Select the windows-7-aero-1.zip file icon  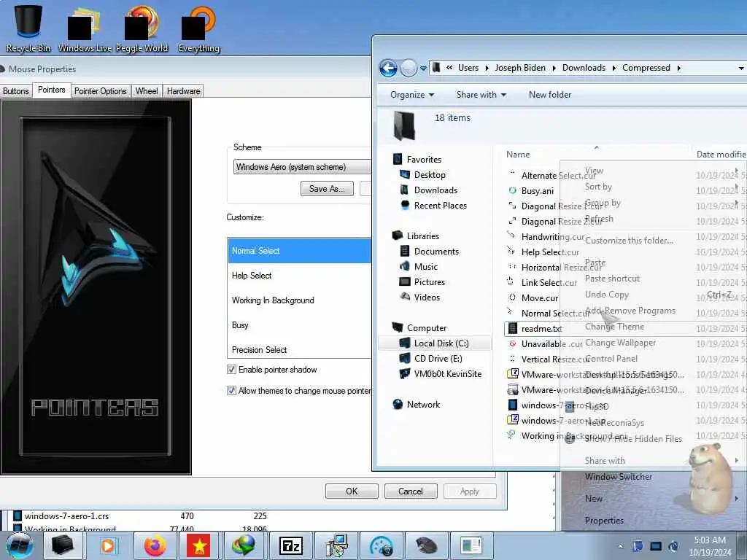click(x=513, y=421)
